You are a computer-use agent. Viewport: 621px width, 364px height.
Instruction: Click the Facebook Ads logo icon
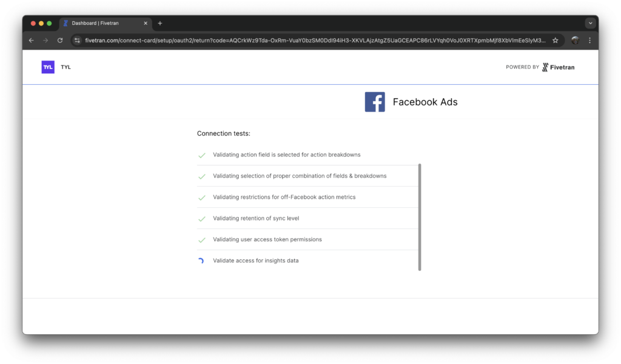pyautogui.click(x=375, y=102)
